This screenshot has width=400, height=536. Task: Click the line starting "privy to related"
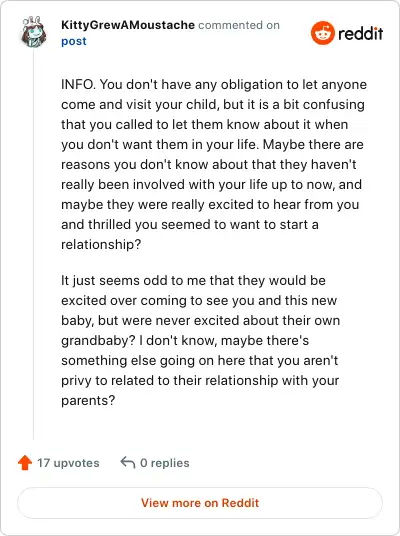coord(200,380)
